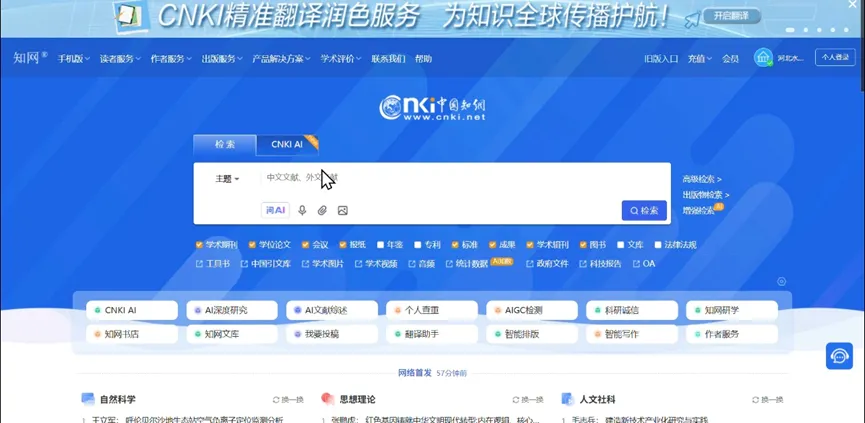Click the CNKI 中国知网 logo
Screen dimensions: 865x423
coord(432,108)
